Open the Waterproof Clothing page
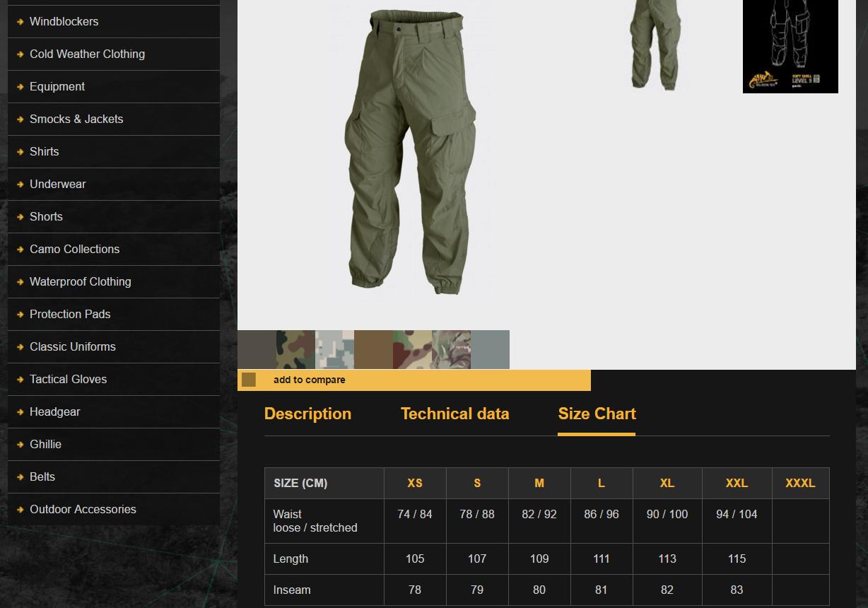This screenshot has width=868, height=608. pyautogui.click(x=80, y=281)
